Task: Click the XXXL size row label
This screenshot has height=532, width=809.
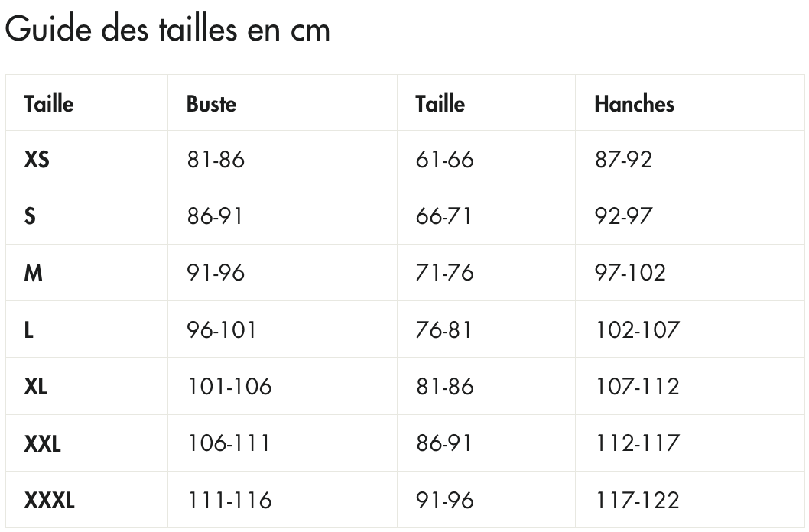Action: click(x=49, y=500)
